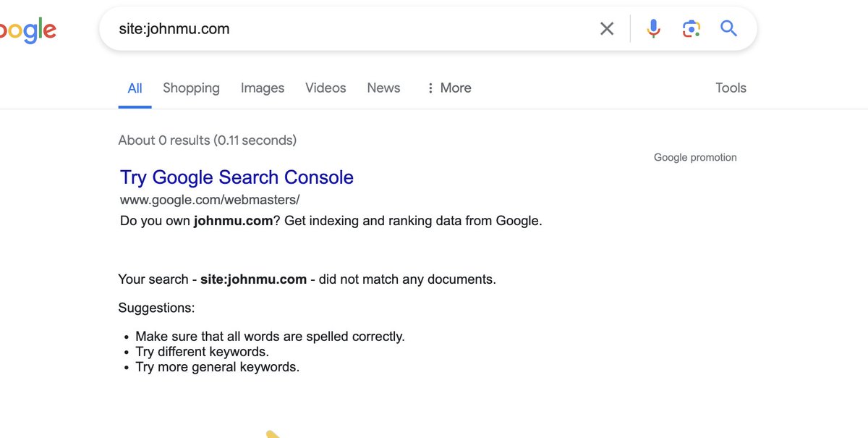Switch to the News tab
868x438 pixels.
[x=383, y=88]
